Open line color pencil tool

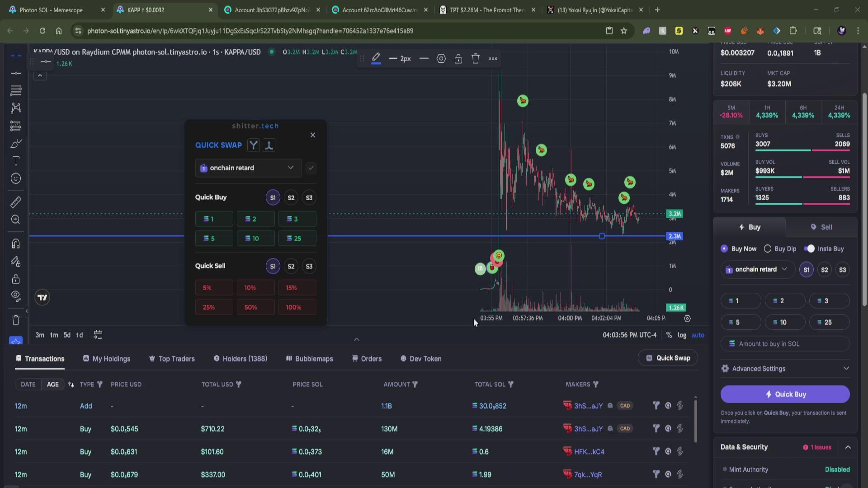tap(376, 58)
